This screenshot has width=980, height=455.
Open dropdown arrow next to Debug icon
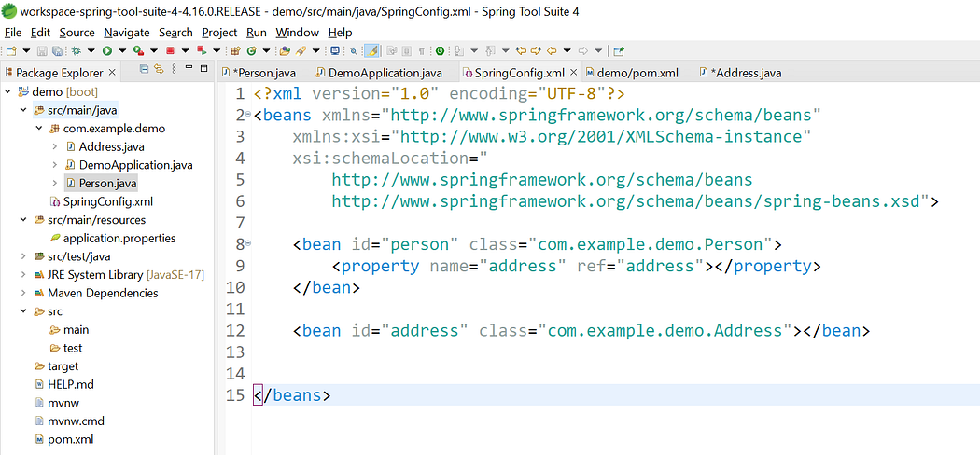91,50
